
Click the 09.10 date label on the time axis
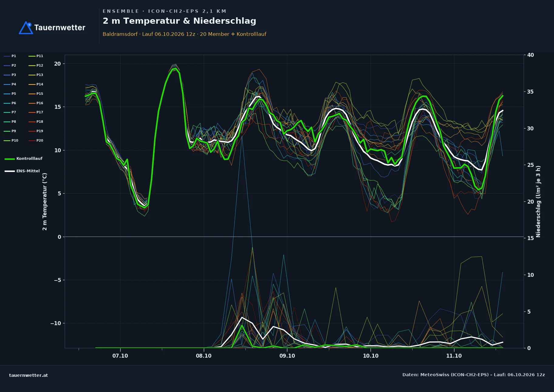click(x=287, y=356)
